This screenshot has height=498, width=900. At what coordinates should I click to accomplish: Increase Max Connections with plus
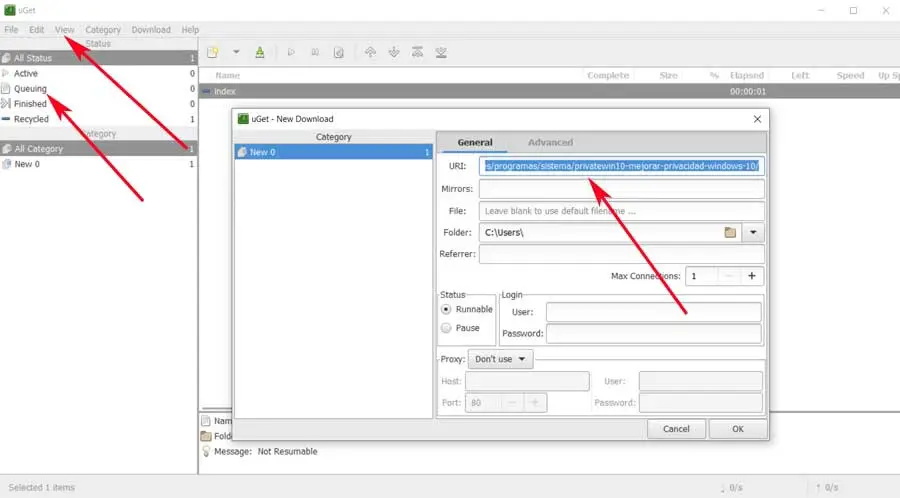coord(752,276)
